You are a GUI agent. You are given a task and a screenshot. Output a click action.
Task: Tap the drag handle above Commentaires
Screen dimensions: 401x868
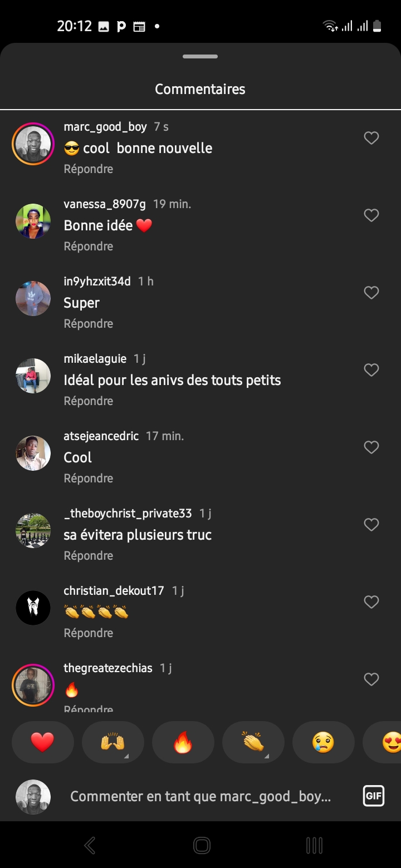[200, 57]
